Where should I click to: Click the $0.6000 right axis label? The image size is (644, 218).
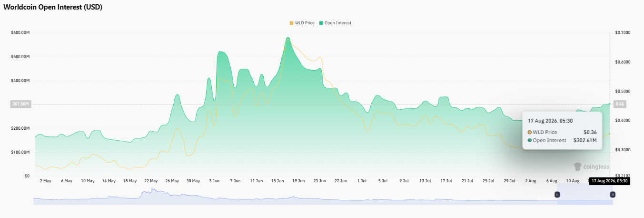[x=623, y=62]
